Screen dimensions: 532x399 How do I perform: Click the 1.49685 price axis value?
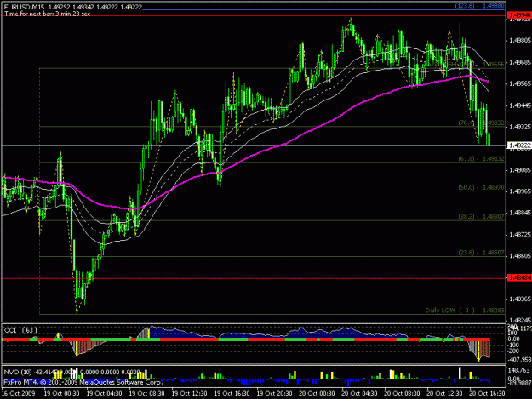pos(519,62)
